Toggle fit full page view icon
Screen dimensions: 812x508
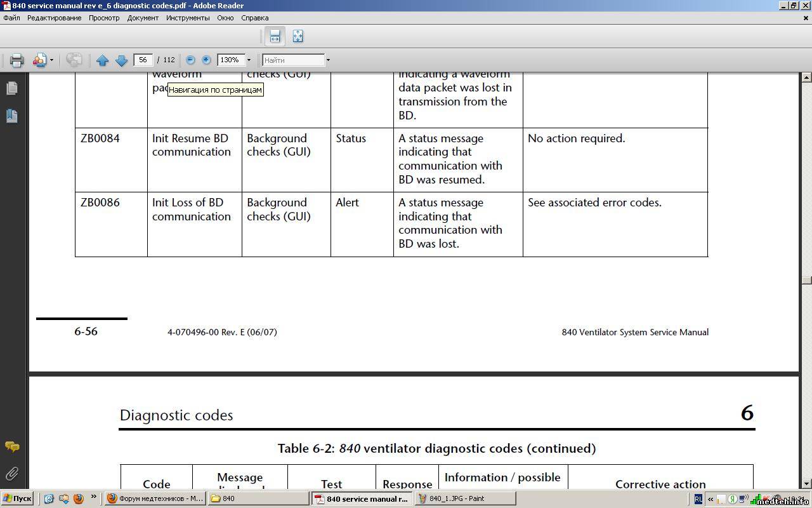(298, 36)
